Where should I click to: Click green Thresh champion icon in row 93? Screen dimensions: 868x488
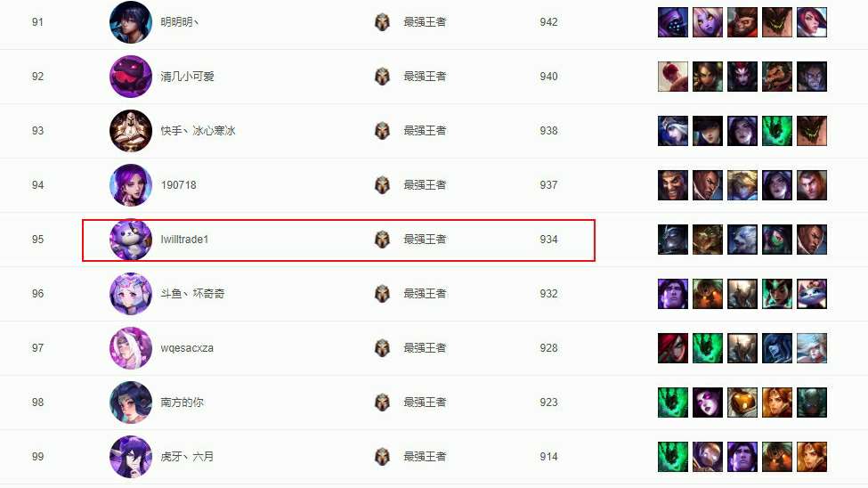click(776, 131)
